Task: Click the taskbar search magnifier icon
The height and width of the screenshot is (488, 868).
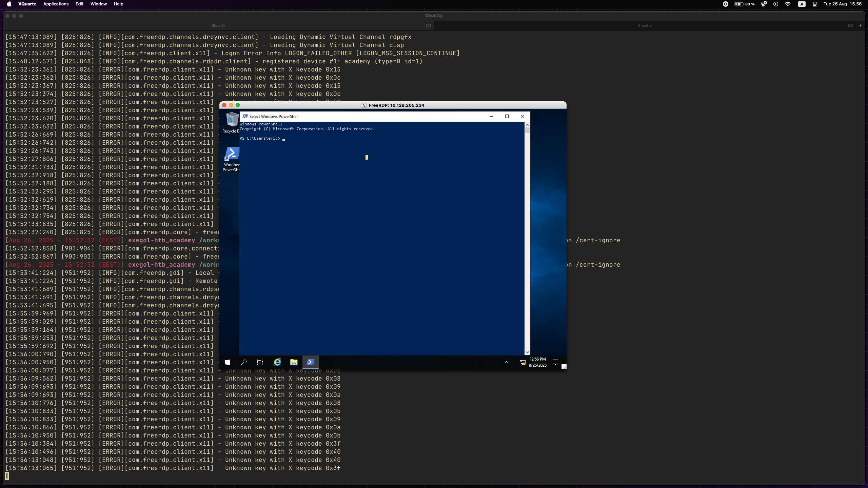Action: coord(244,362)
